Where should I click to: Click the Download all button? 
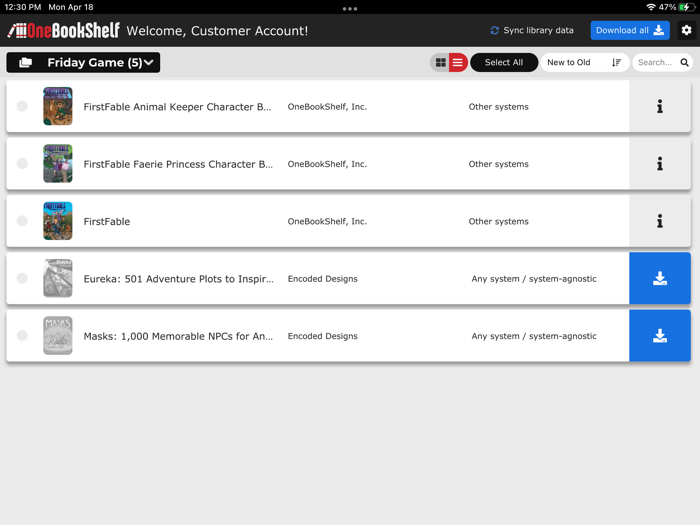629,30
